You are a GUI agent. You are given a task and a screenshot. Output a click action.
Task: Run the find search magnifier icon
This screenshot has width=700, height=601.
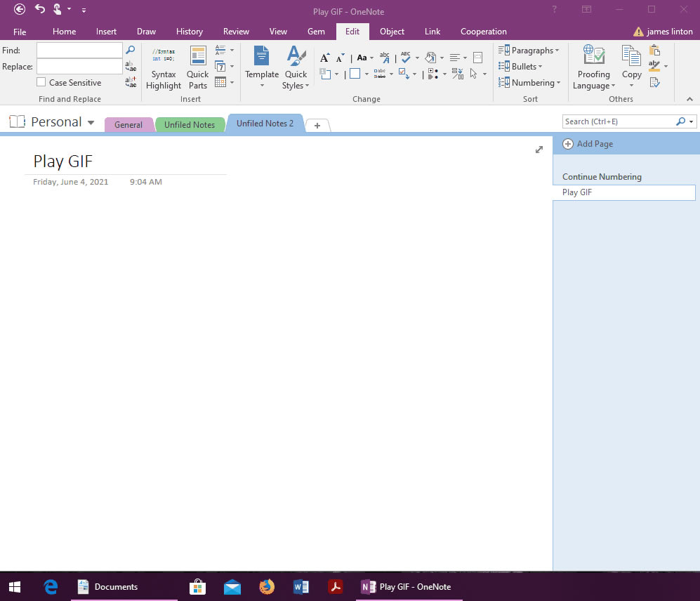pos(131,50)
